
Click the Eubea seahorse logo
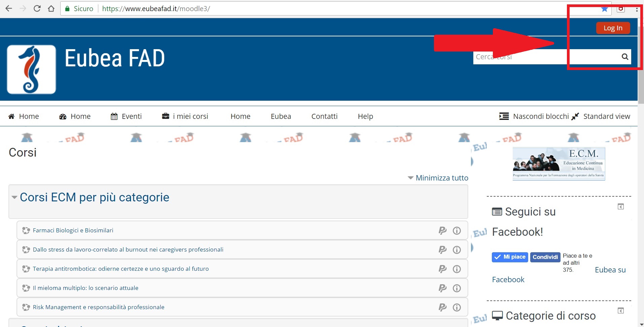31,69
